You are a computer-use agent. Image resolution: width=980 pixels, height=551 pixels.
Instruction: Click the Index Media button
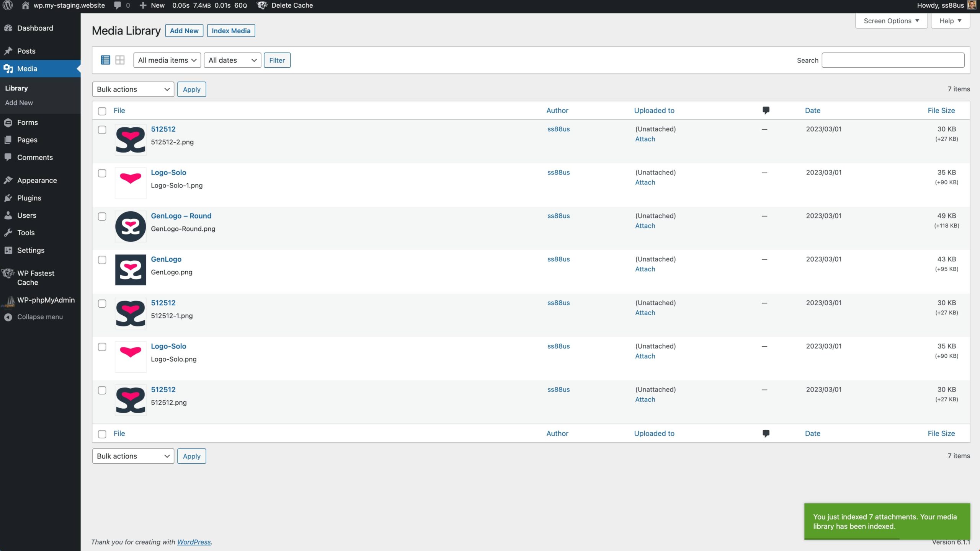[231, 31]
